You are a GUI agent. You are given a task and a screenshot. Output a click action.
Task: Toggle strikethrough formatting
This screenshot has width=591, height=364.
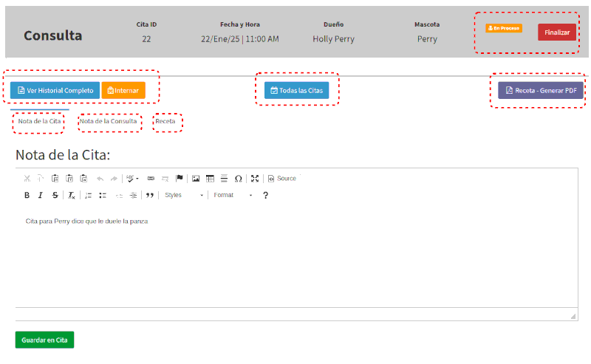(x=55, y=196)
